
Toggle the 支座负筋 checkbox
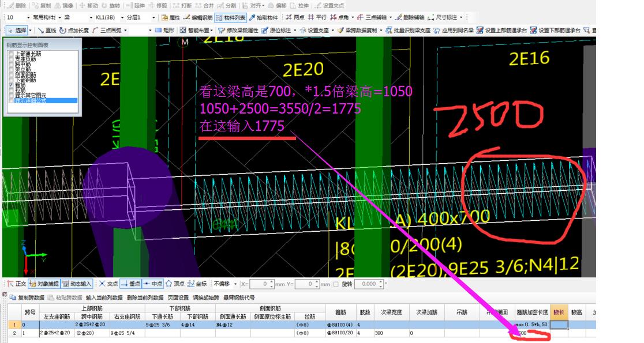click(x=11, y=59)
